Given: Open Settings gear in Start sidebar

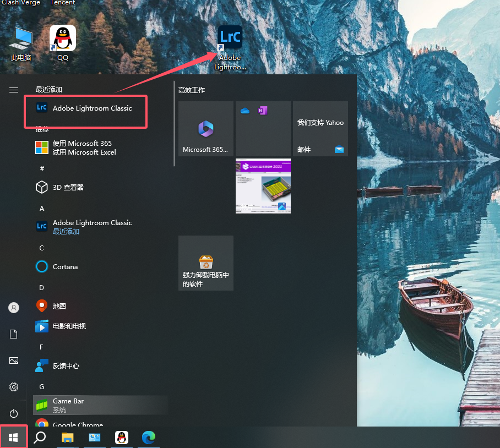Looking at the screenshot, I should [14, 387].
